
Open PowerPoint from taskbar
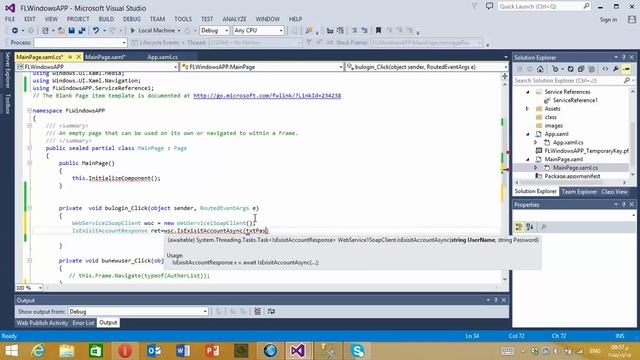click(212, 351)
